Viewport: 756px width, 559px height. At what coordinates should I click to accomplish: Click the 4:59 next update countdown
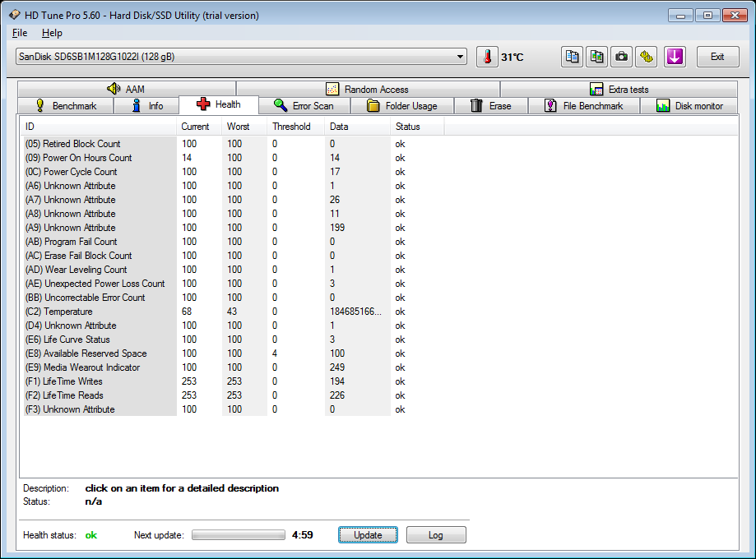click(x=302, y=535)
